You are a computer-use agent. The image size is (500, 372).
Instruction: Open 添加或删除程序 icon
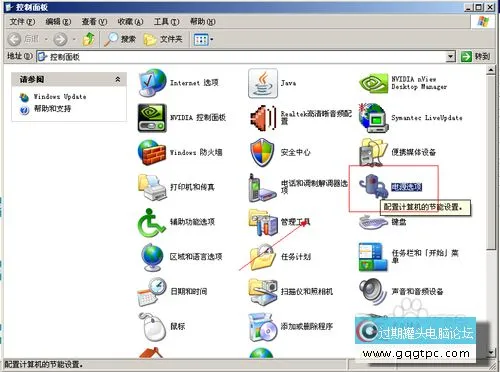(263, 327)
